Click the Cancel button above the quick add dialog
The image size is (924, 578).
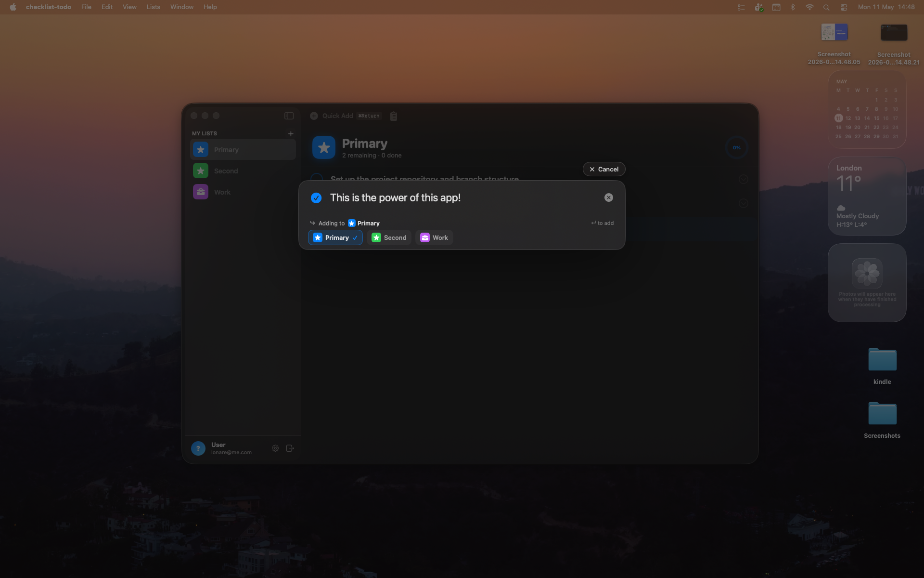pyautogui.click(x=604, y=169)
